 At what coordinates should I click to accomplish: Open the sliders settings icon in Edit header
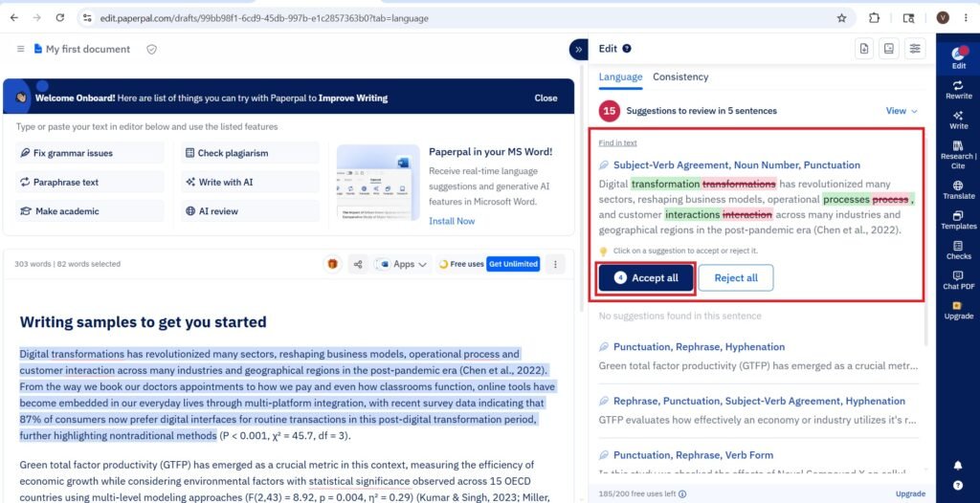(x=915, y=49)
